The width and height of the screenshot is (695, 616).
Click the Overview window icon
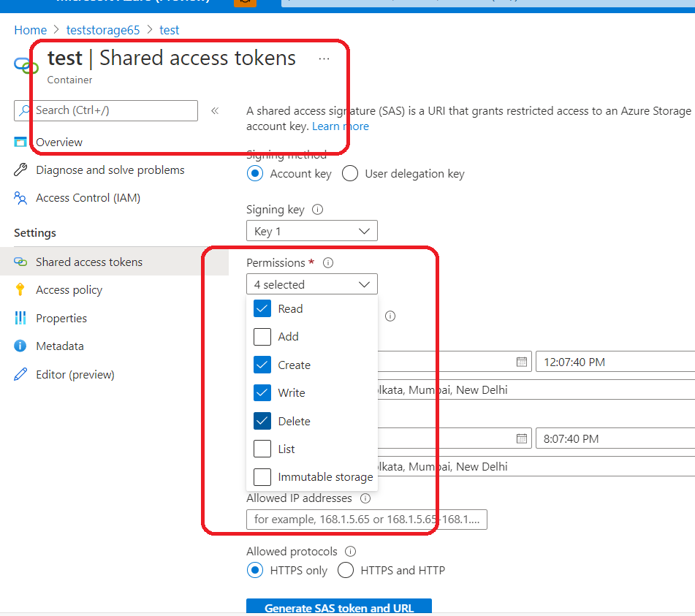pyautogui.click(x=20, y=142)
